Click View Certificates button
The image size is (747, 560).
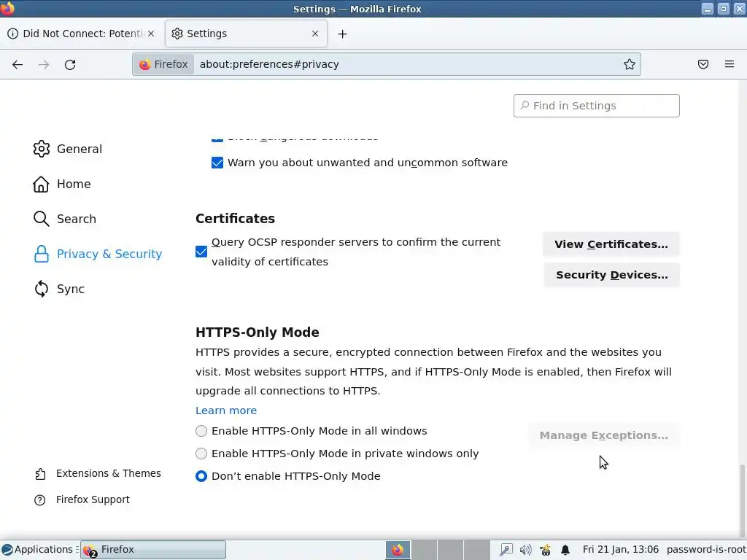tap(611, 244)
